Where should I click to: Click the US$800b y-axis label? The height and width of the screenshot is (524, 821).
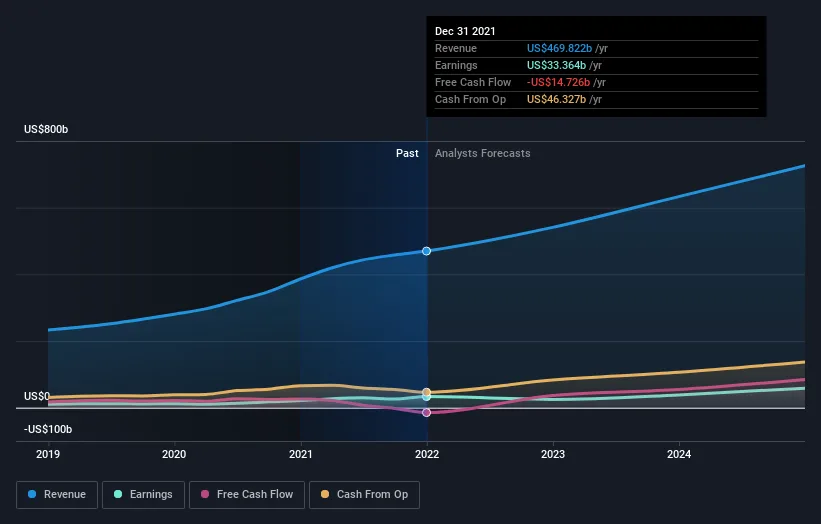click(x=46, y=129)
